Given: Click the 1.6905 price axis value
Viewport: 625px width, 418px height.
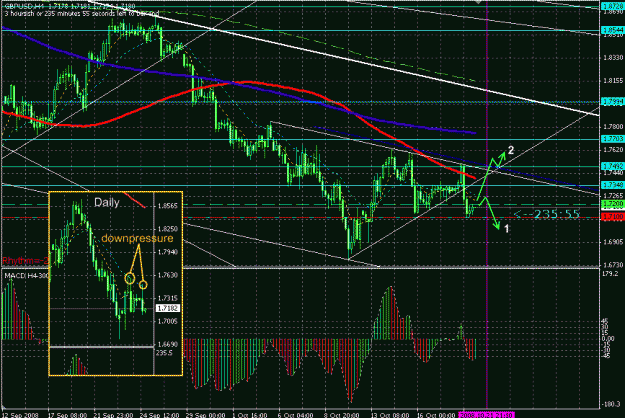Looking at the screenshot, I should (613, 242).
